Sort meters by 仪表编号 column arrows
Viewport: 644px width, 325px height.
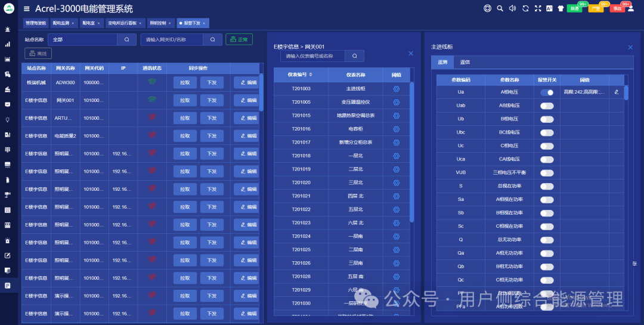(x=311, y=75)
